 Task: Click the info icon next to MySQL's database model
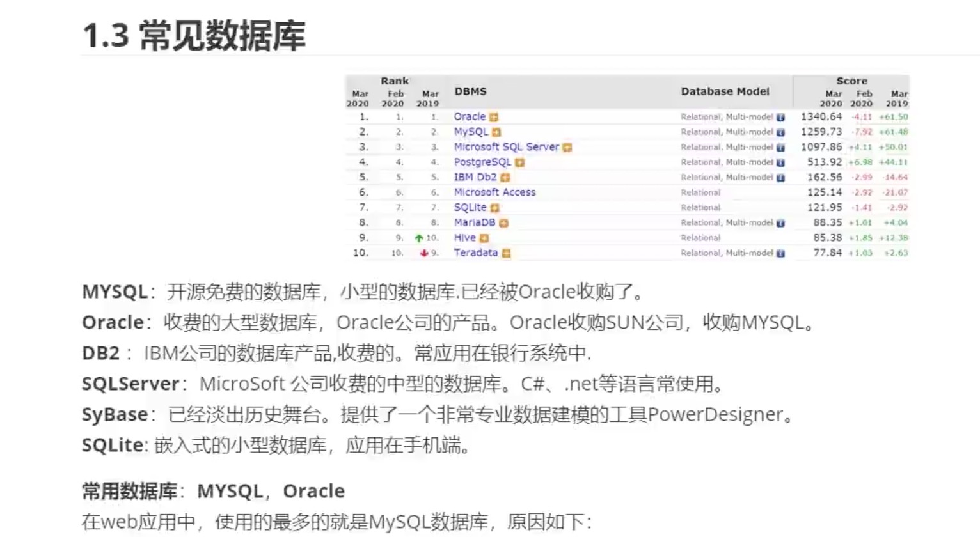tap(780, 132)
